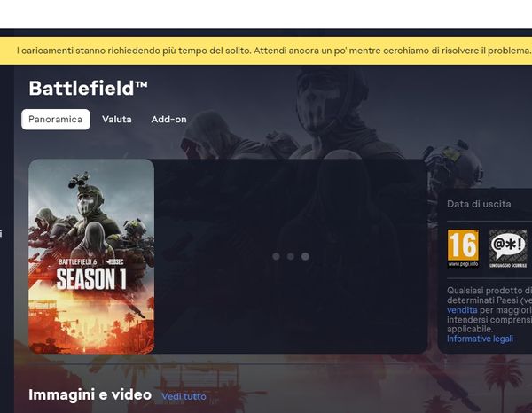The height and width of the screenshot is (413, 532).
Task: Click the regional product disclaimer paragraph
Action: [x=489, y=309]
